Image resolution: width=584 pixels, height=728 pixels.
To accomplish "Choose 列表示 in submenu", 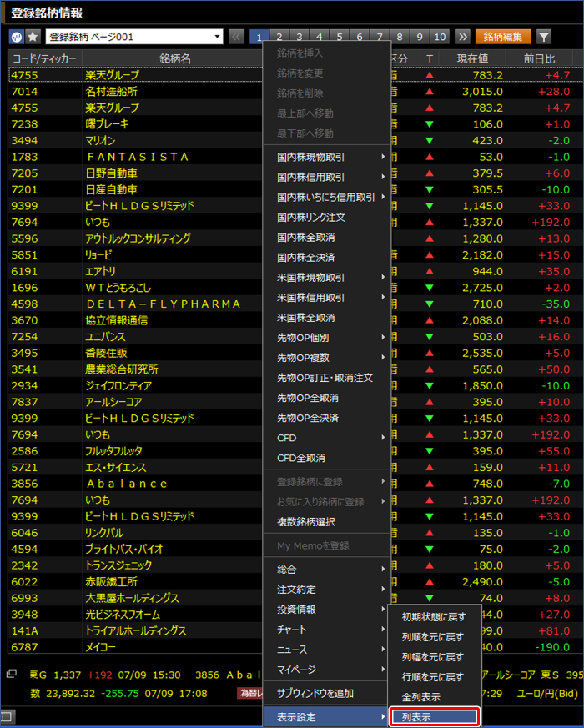I will 435,717.
